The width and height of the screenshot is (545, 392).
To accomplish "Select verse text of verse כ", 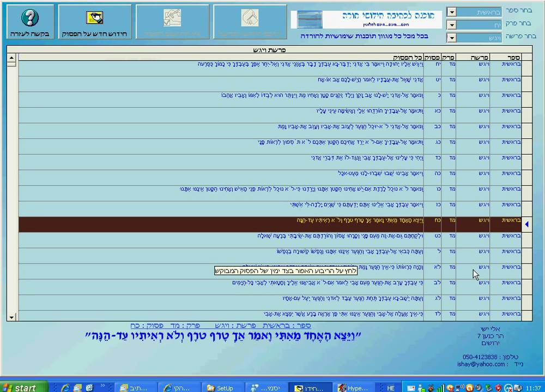I will click(x=322, y=95).
